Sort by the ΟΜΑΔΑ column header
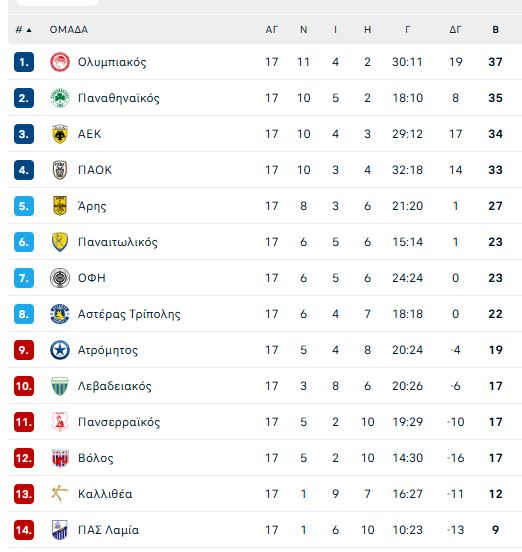This screenshot has height=552, width=522. 69,30
